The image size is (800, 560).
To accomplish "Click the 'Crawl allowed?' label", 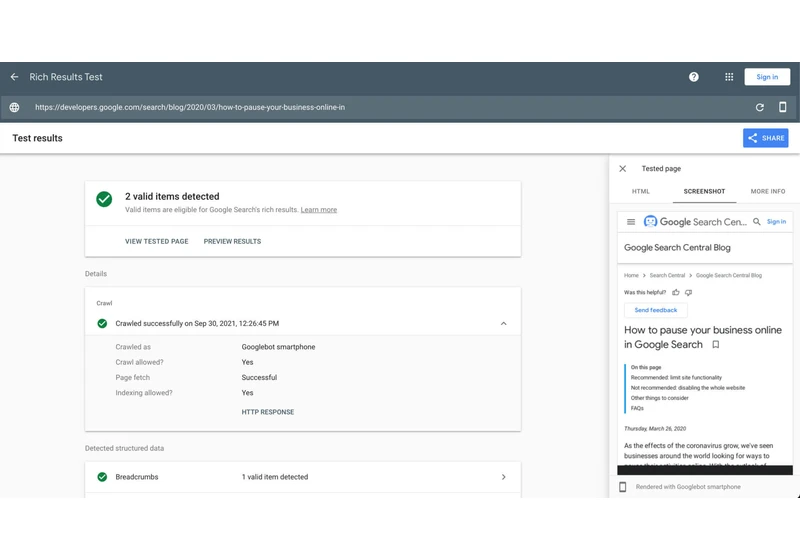I will pos(139,362).
